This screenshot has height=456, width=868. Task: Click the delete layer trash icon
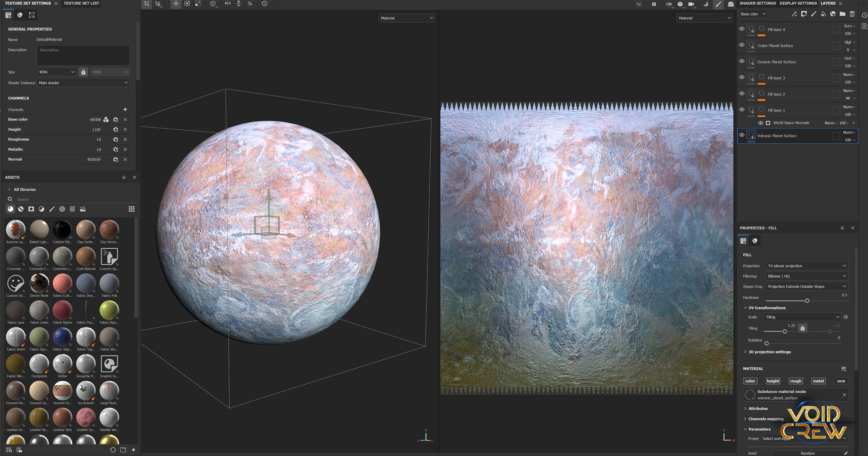point(852,14)
